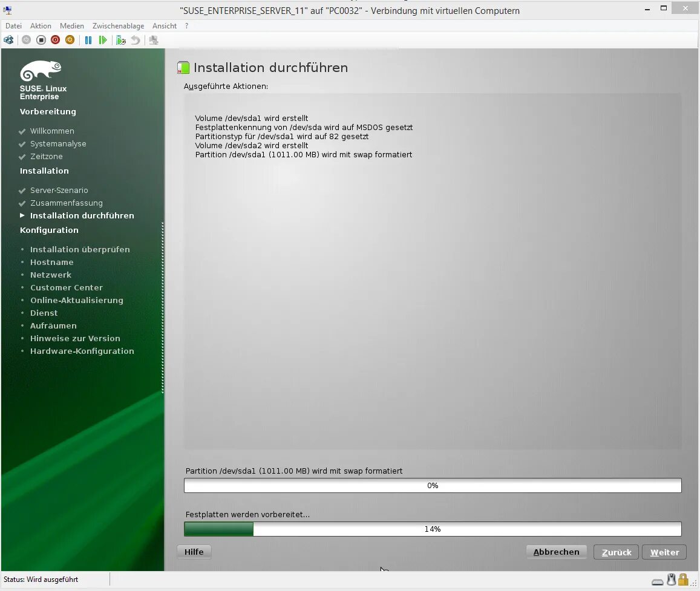The width and height of the screenshot is (700, 591).
Task: Click the green icon beside Installation durchführen heading
Action: pos(183,67)
